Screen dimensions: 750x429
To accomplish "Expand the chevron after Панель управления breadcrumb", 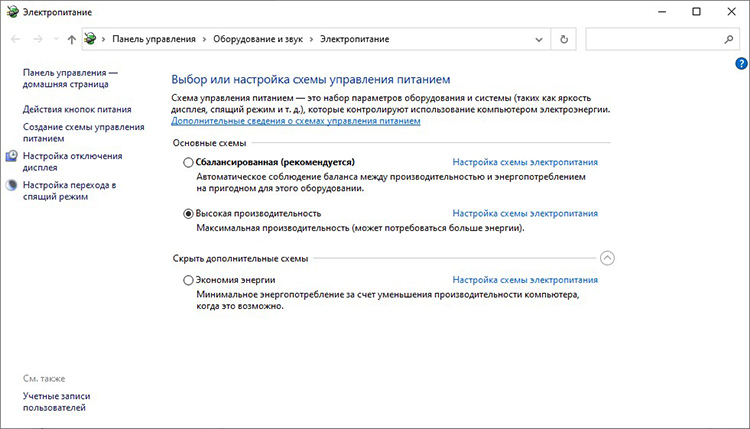I will tap(204, 39).
